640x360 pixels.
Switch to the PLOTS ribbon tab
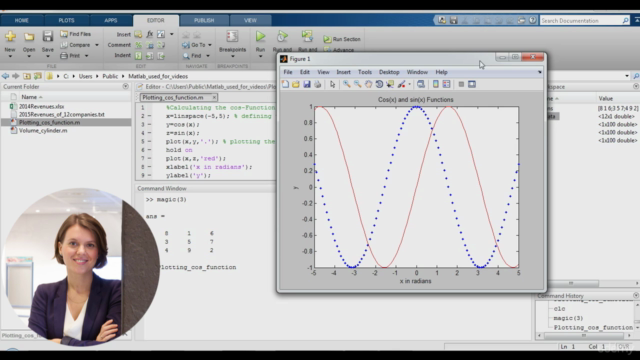(66, 20)
